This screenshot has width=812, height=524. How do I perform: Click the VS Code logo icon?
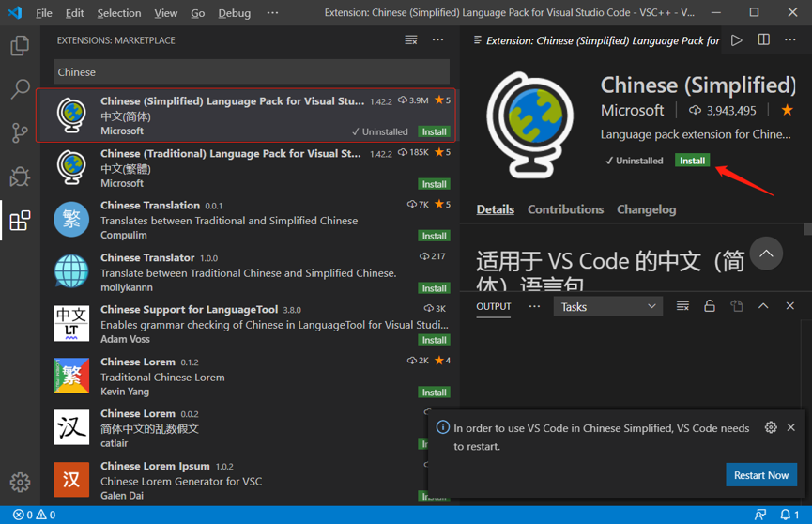coord(15,12)
